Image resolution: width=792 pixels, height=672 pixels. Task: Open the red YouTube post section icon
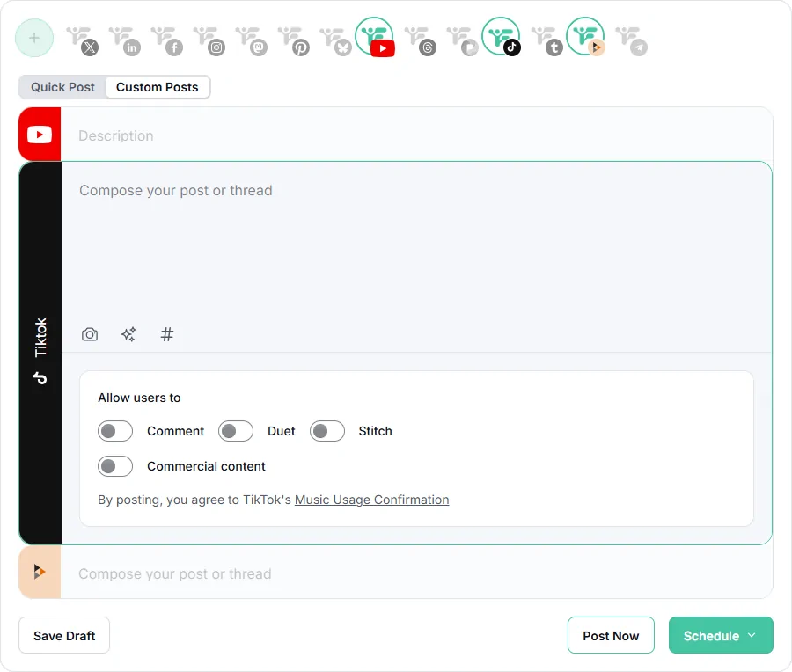tap(40, 135)
